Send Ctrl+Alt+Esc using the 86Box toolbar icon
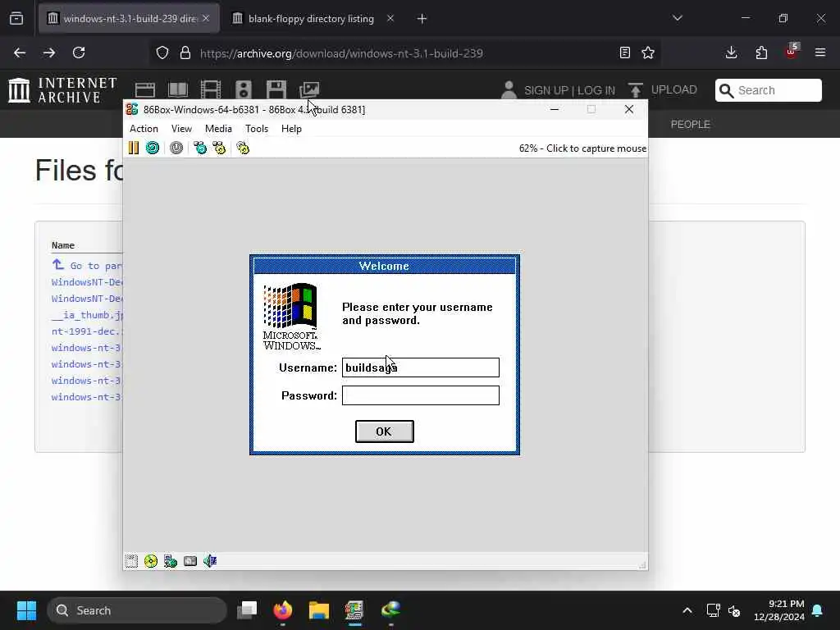 [x=219, y=148]
